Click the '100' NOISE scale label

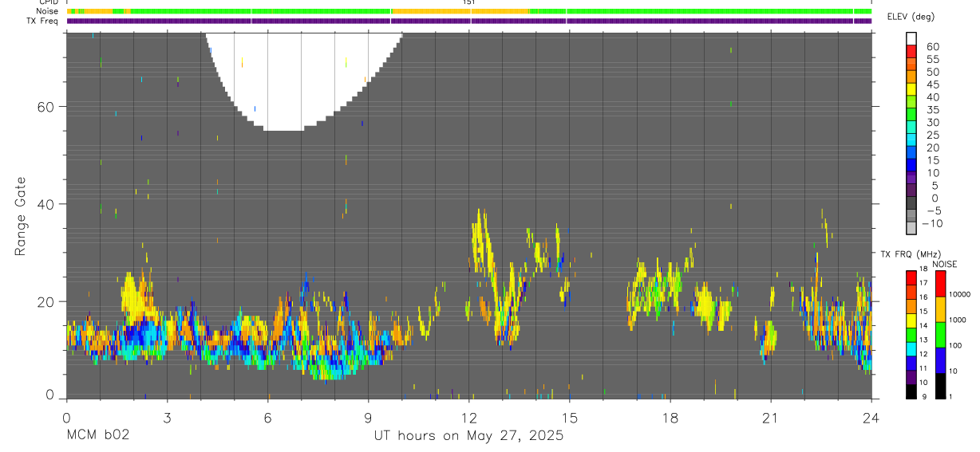[x=956, y=345]
